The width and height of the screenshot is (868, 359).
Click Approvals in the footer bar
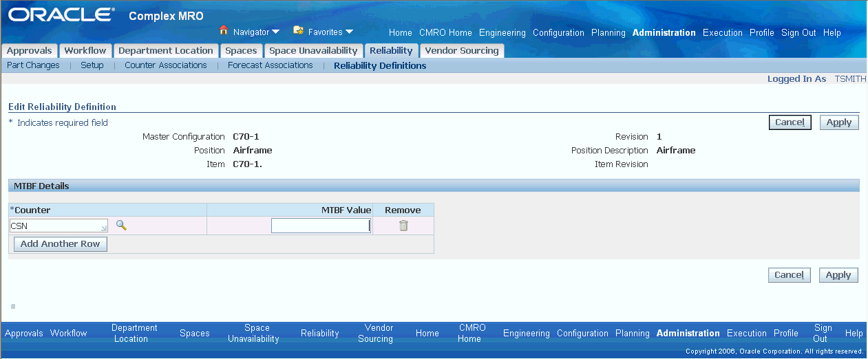(24, 333)
